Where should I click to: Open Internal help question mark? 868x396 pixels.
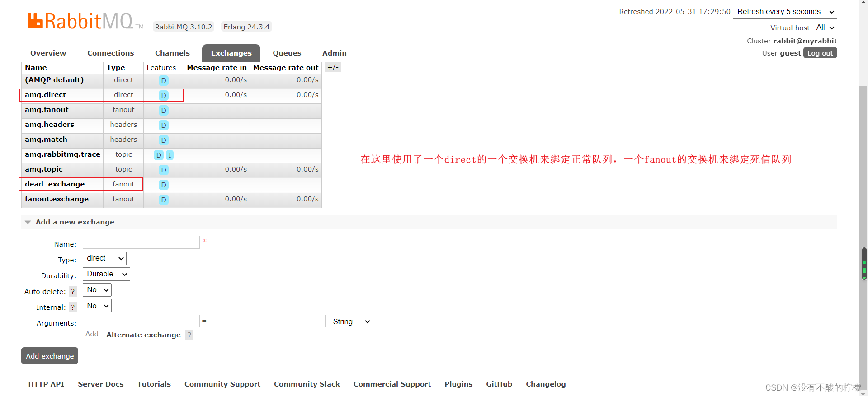(73, 307)
